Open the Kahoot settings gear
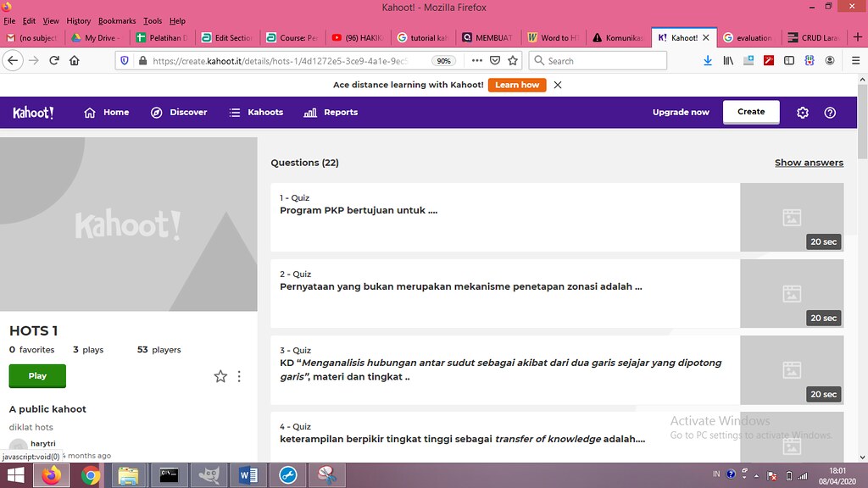 point(803,113)
